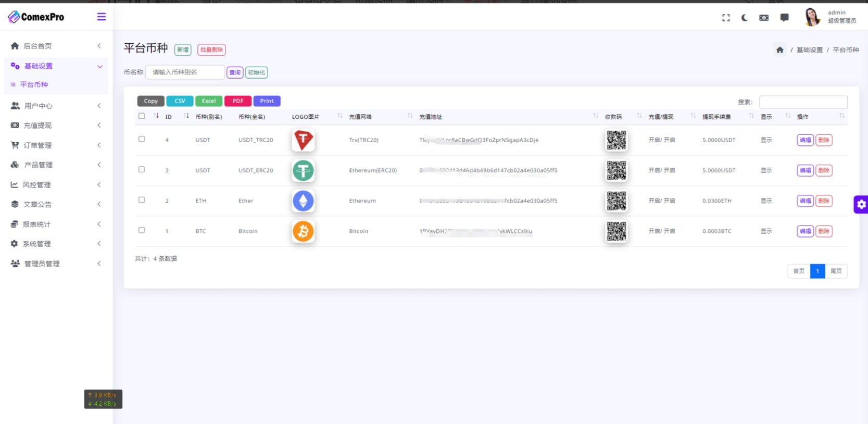Click the home icon in the breadcrumb
Image resolution: width=868 pixels, height=424 pixels.
(779, 50)
